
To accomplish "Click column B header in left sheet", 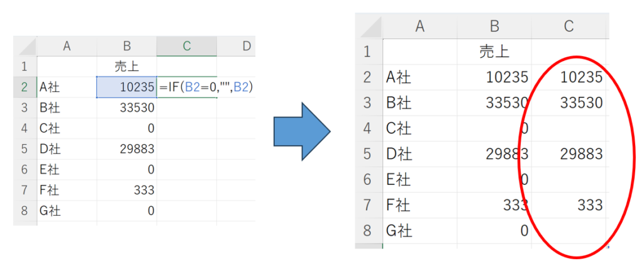I will pyautogui.click(x=127, y=47).
